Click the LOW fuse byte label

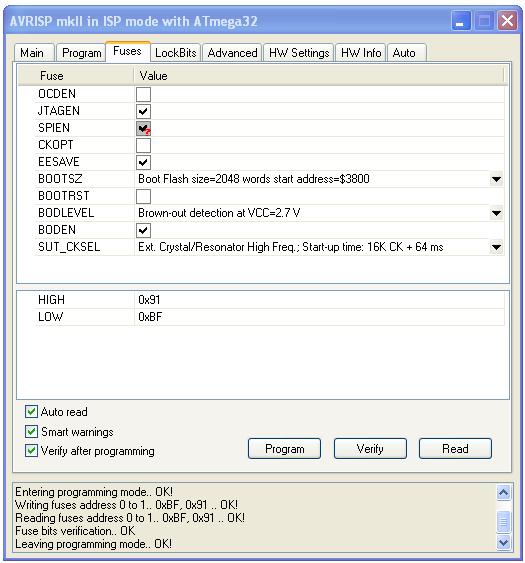[50, 317]
